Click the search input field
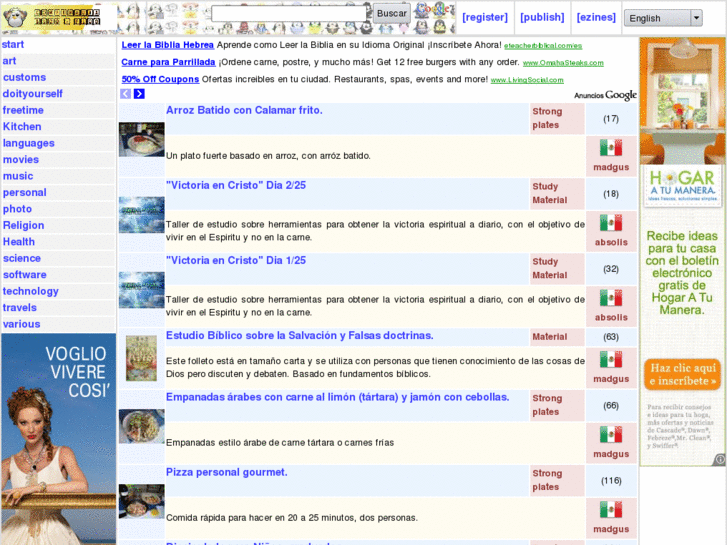Image resolution: width=727 pixels, height=545 pixels. (x=289, y=14)
